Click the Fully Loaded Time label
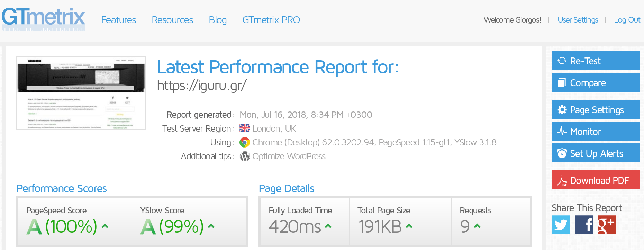644x250 pixels. [300, 211]
